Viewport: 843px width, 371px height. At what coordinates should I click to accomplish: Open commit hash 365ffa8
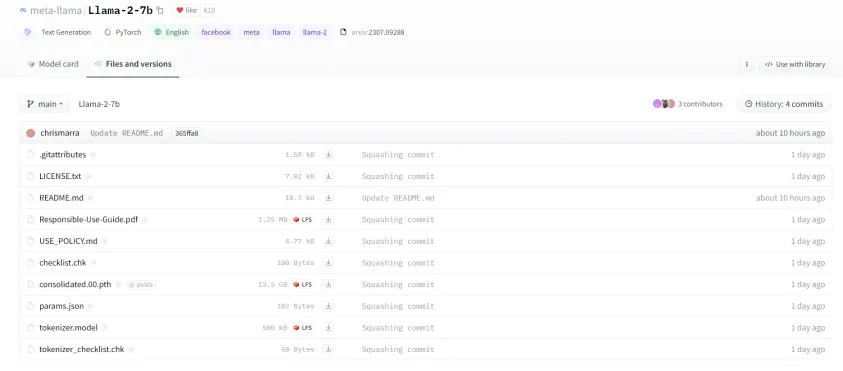pyautogui.click(x=187, y=133)
